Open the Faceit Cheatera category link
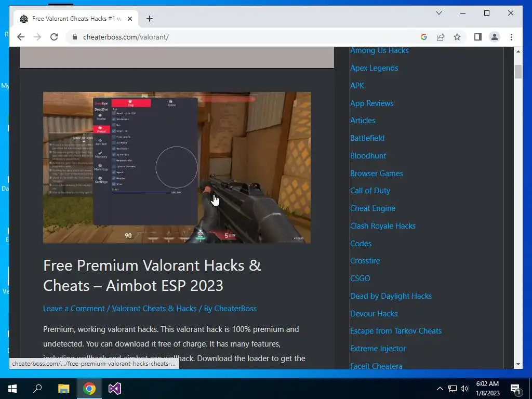The height and width of the screenshot is (399, 532). click(376, 366)
